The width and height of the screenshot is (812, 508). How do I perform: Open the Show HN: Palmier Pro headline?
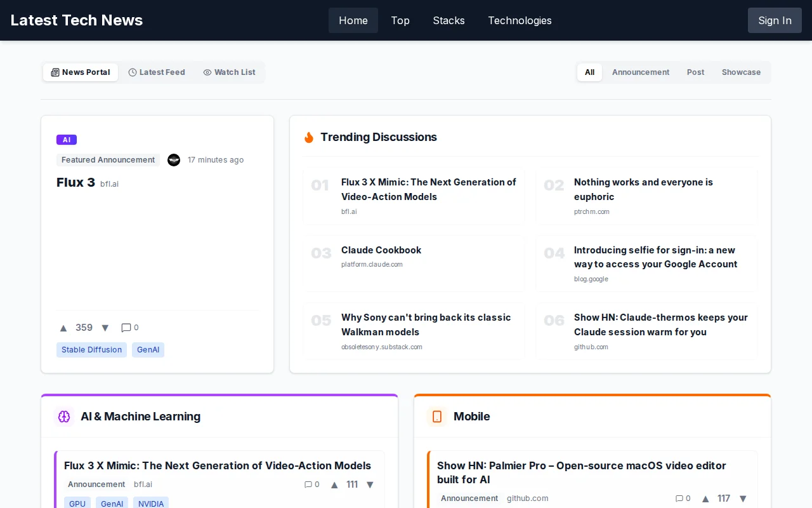(x=581, y=472)
